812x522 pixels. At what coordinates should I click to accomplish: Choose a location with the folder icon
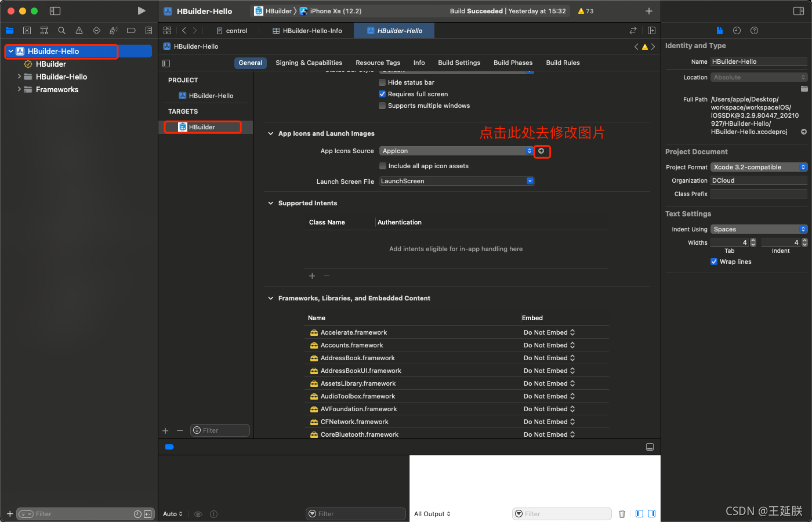(804, 89)
